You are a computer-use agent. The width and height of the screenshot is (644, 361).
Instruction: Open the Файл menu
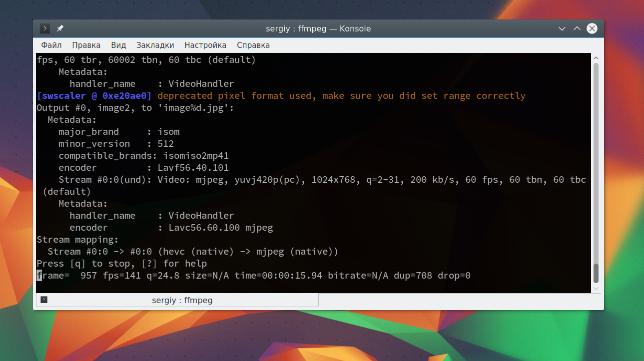click(51, 45)
